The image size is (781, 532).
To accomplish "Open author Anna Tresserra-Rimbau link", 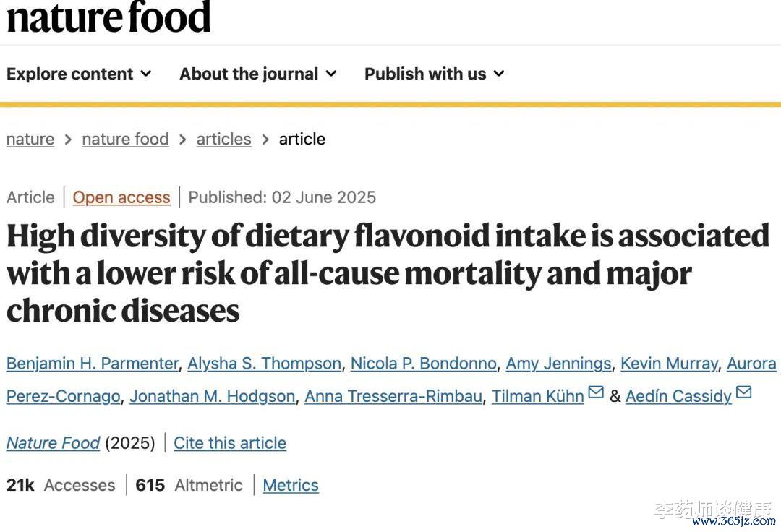I will point(393,397).
